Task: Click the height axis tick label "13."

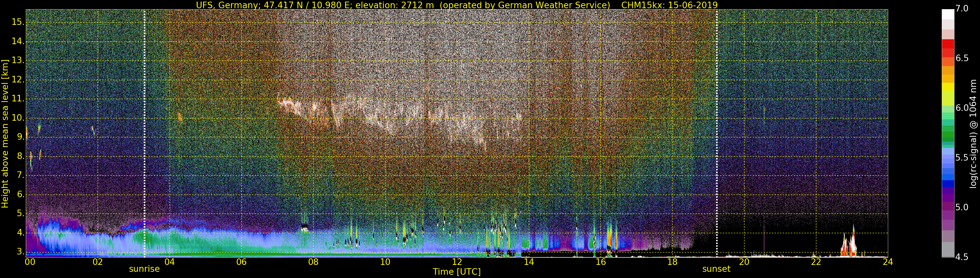Action: tap(18, 61)
